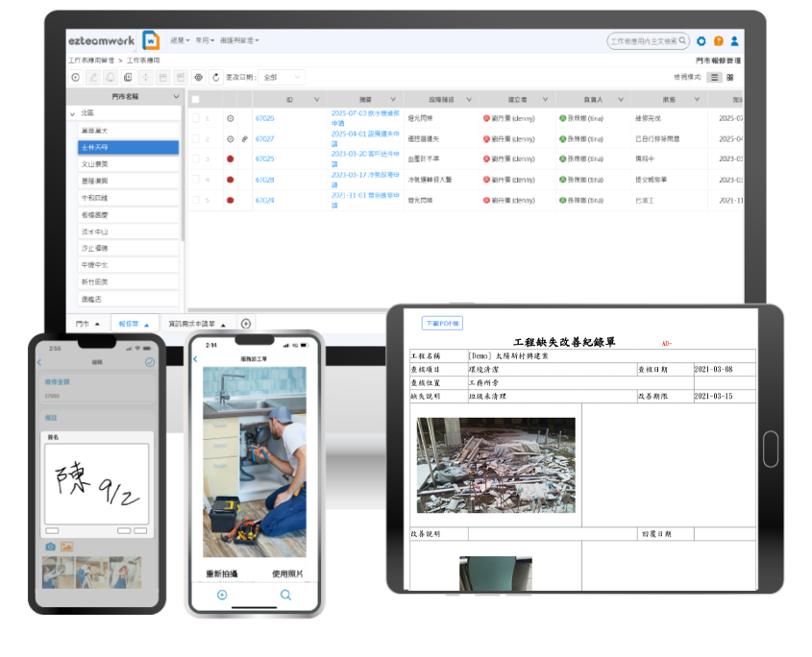Tap 使用照片 on the middle phone
The width and height of the screenshot is (812, 657).
point(287,573)
